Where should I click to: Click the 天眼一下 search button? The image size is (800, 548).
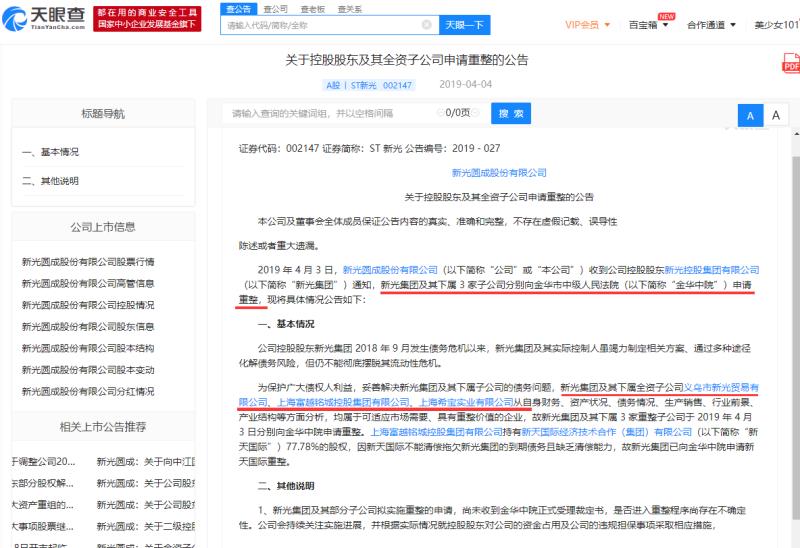pyautogui.click(x=464, y=25)
